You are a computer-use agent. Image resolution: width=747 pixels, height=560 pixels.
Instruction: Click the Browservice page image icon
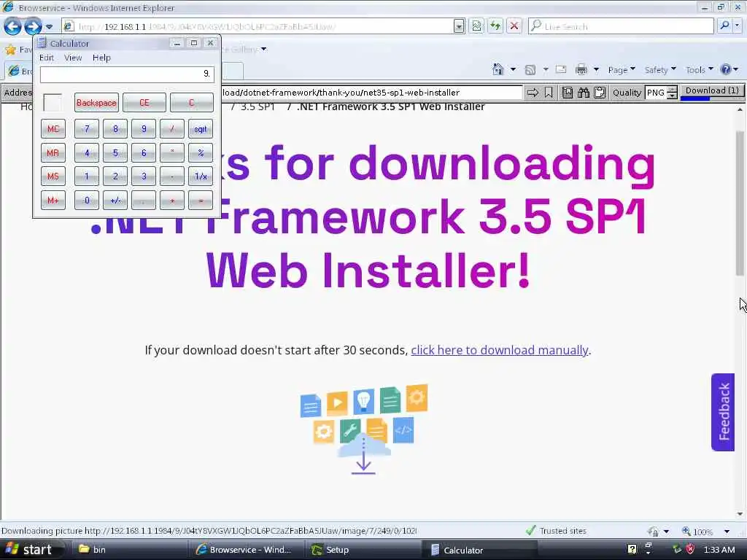(568, 93)
